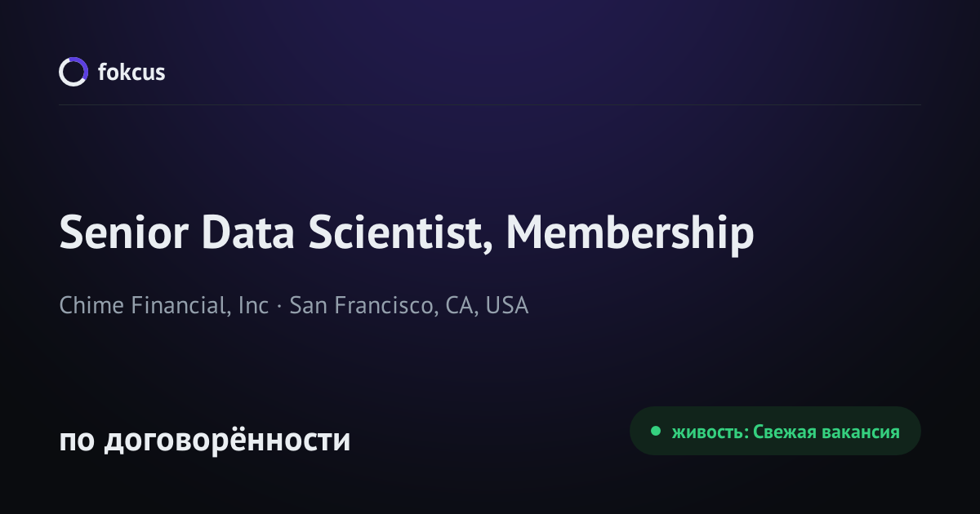The image size is (980, 514).
Task: Click the word Membership in the title
Action: 630,234
